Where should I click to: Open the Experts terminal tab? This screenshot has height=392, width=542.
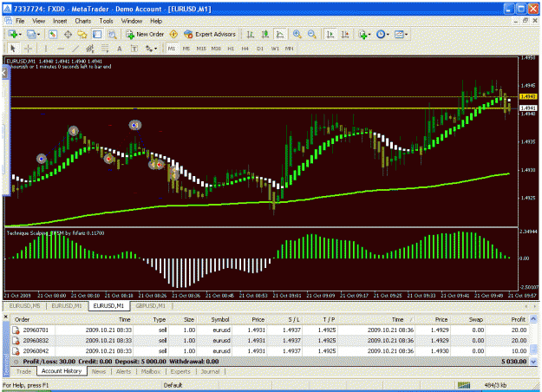[180, 371]
